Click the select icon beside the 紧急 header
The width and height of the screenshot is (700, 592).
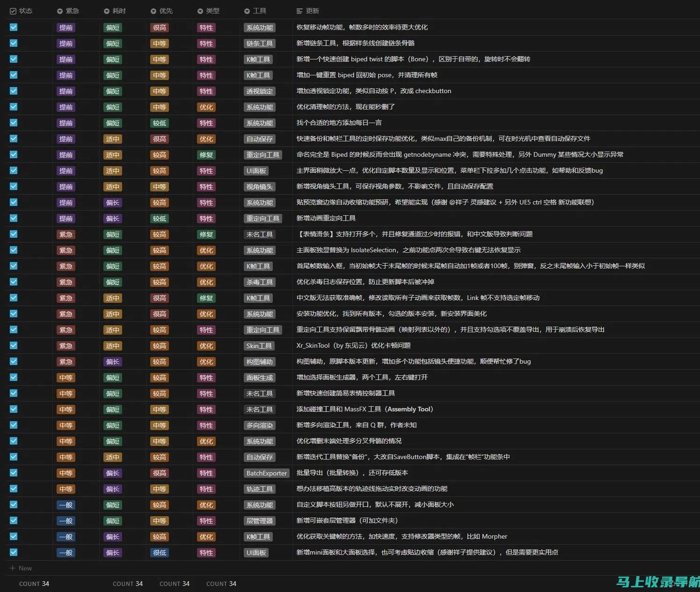(60, 11)
